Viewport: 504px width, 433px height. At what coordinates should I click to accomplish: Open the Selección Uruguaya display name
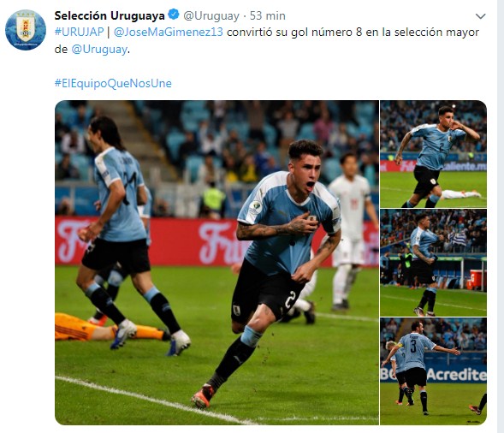(110, 15)
